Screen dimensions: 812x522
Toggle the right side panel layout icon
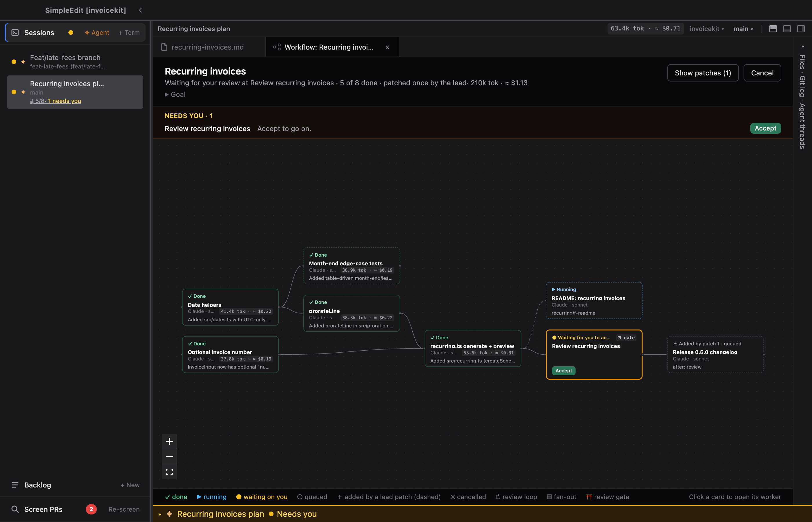[x=801, y=28]
